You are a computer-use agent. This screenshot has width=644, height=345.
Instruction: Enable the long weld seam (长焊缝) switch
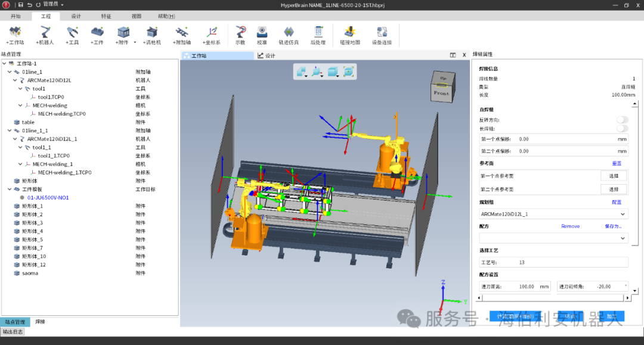click(622, 128)
